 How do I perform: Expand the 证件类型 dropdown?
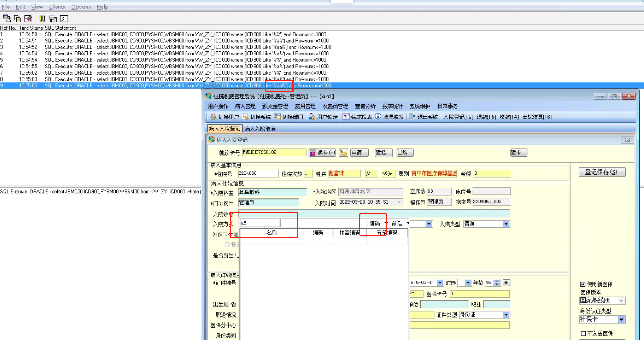click(506, 315)
